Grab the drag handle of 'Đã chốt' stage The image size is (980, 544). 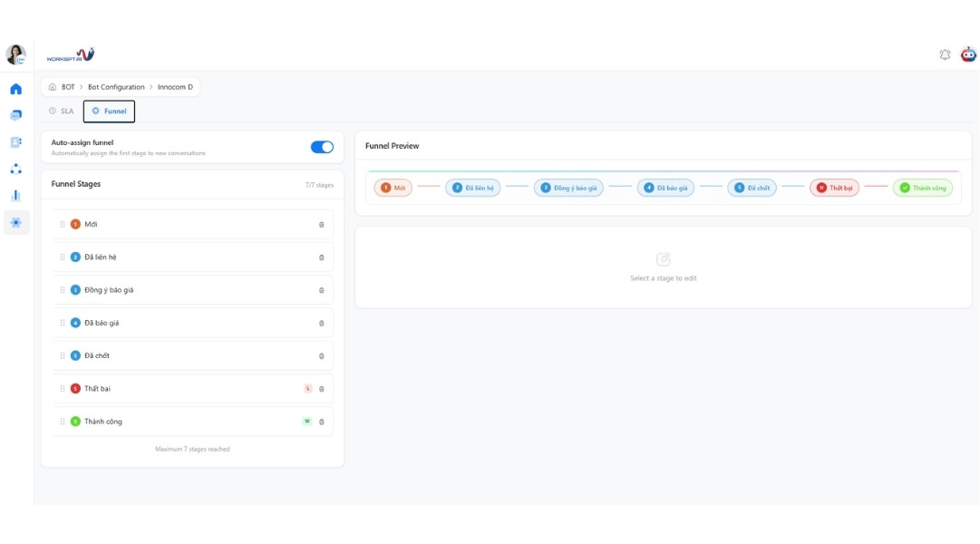point(63,356)
